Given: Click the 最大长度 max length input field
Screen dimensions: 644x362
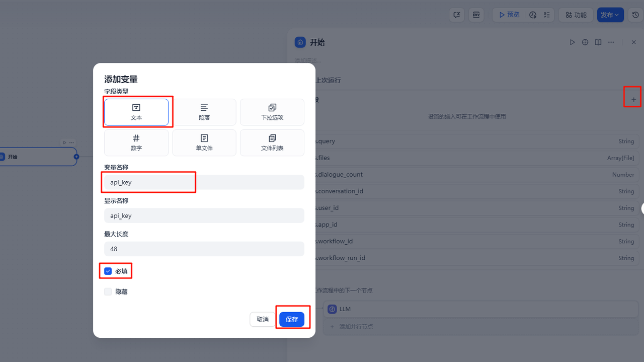Looking at the screenshot, I should click(204, 249).
